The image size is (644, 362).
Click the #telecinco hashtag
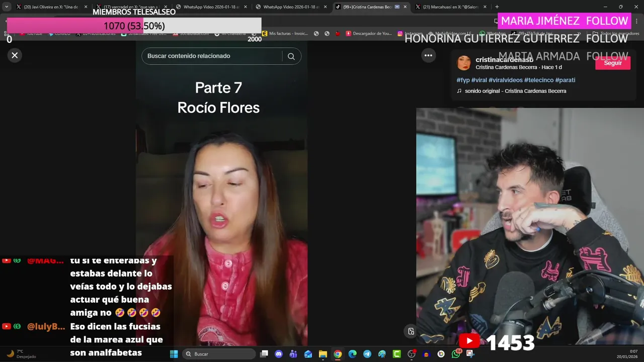pos(539,80)
